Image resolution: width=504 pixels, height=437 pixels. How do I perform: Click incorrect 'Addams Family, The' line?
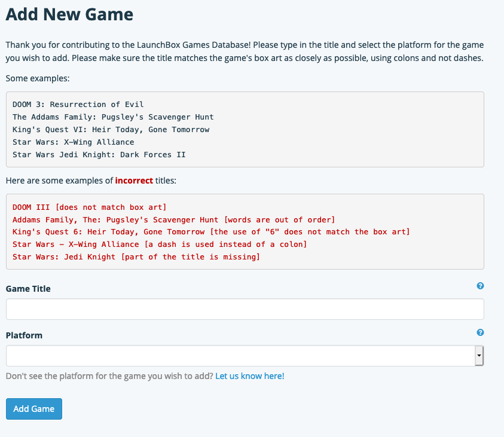pos(174,220)
